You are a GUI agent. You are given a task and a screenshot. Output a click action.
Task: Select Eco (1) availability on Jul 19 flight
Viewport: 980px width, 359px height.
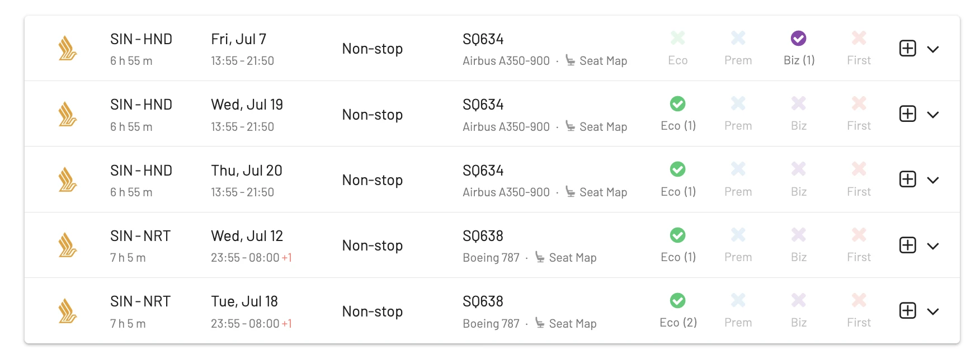click(x=678, y=114)
